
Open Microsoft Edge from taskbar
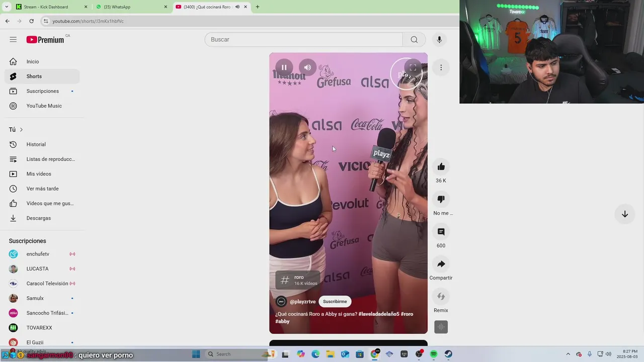[x=315, y=354]
